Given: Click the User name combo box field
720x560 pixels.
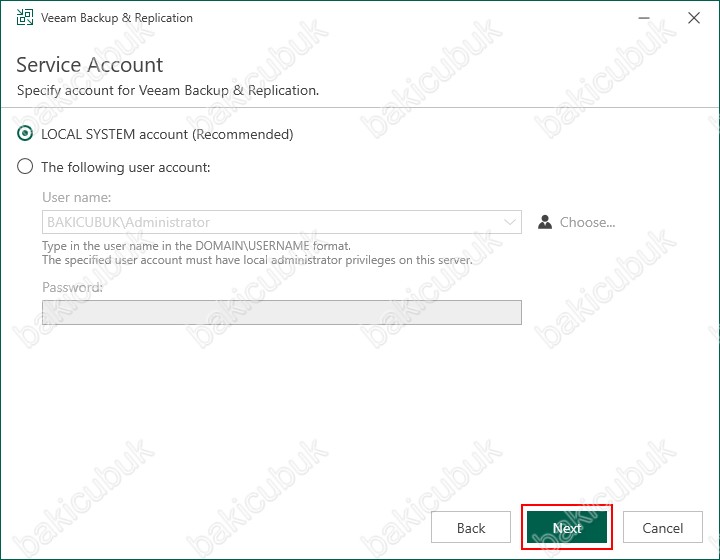Looking at the screenshot, I should (x=281, y=222).
